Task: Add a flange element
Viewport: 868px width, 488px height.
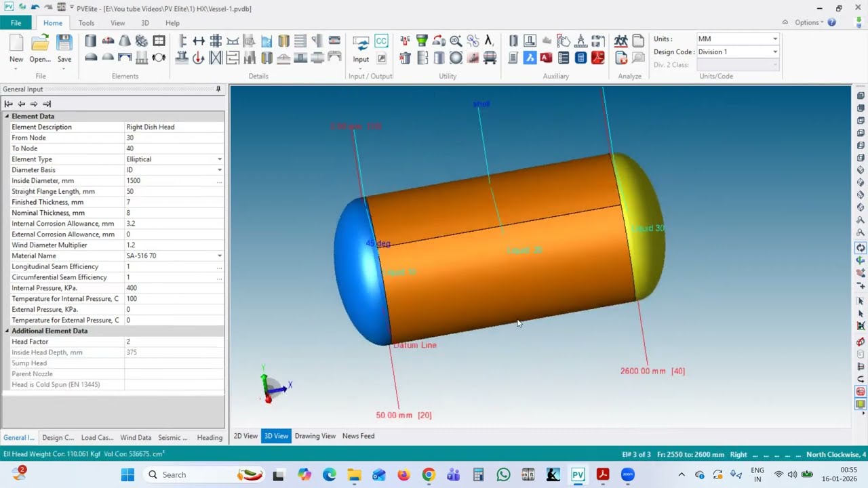Action: pyautogui.click(x=142, y=41)
